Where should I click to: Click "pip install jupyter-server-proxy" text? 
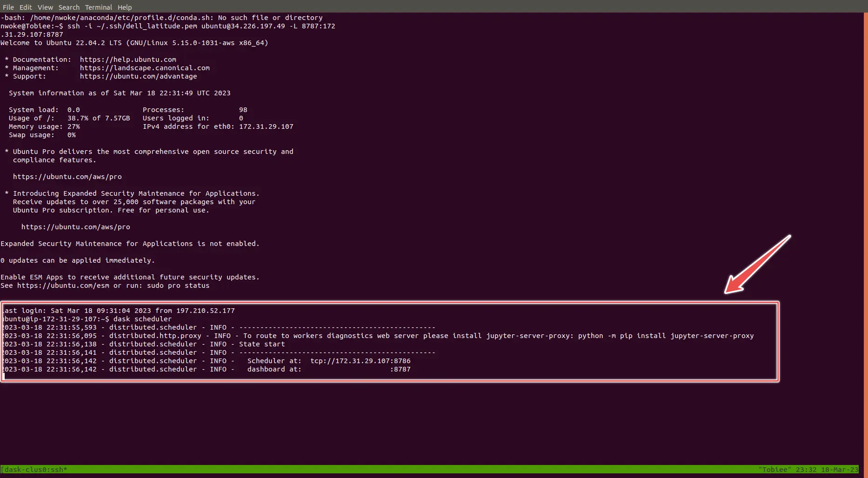[687, 336]
